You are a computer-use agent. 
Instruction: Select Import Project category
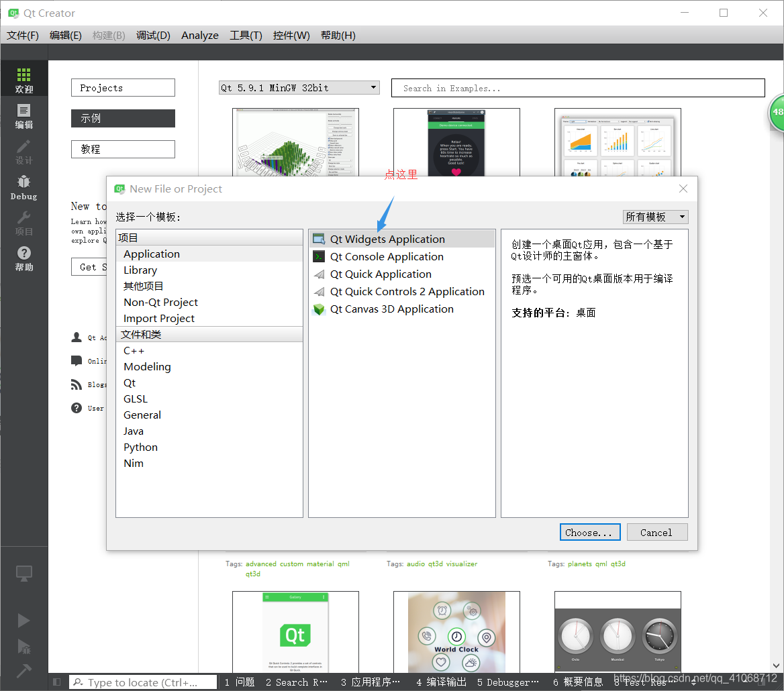click(x=209, y=318)
